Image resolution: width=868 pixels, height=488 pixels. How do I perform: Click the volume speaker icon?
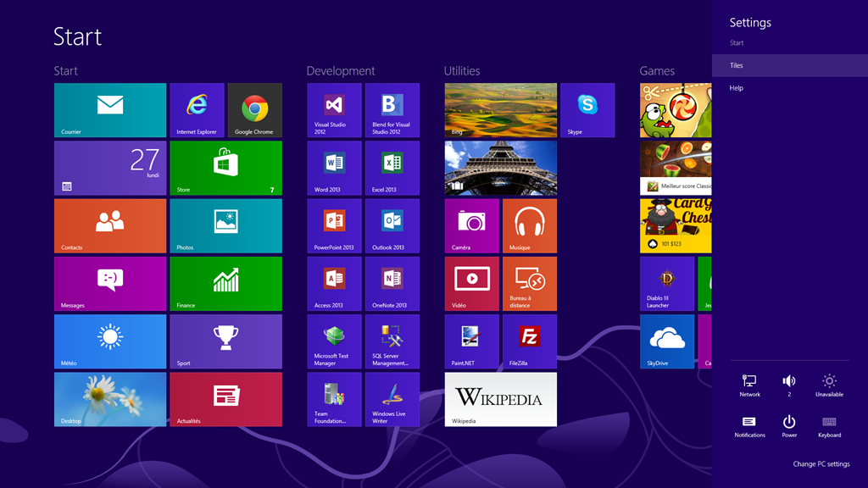(789, 385)
